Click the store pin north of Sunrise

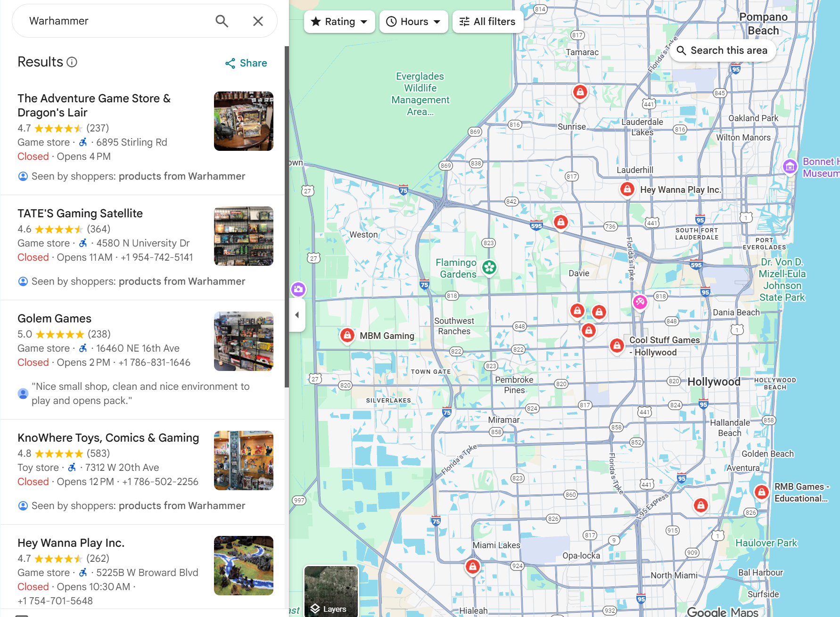tap(580, 92)
